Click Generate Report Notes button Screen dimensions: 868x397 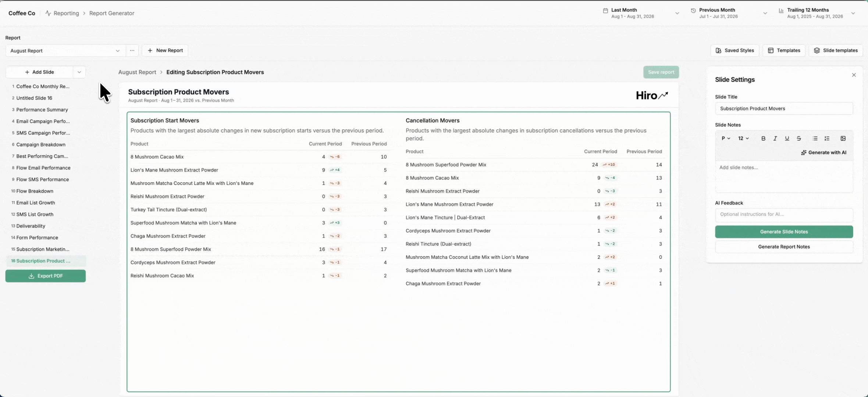(784, 247)
